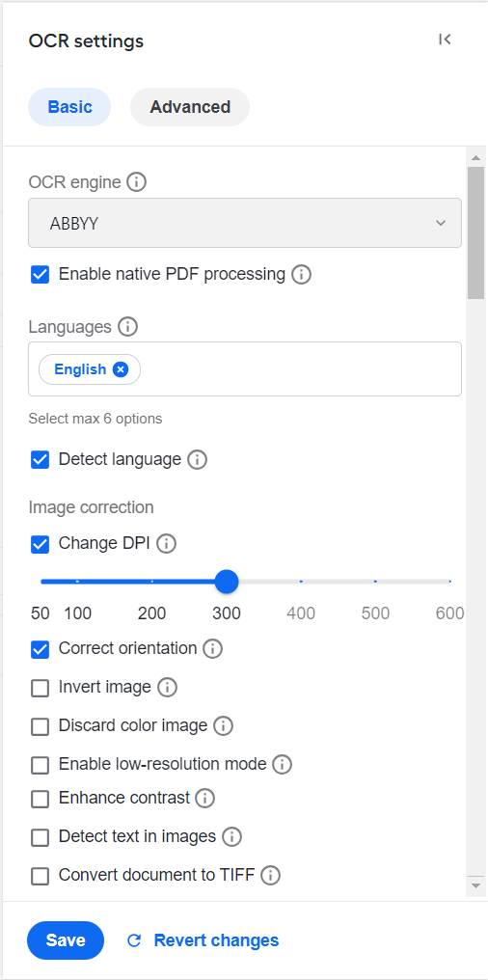Set DPI slider to 400 mark

point(301,582)
